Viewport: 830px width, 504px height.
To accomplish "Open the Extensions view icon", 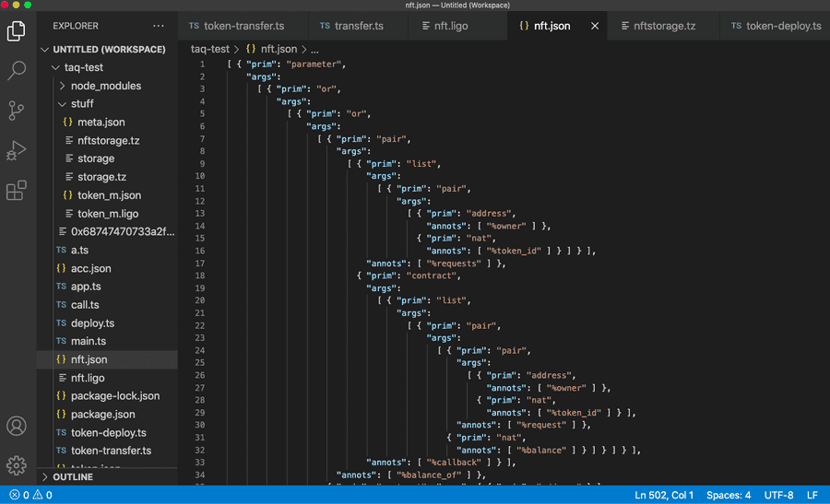I will pyautogui.click(x=17, y=191).
